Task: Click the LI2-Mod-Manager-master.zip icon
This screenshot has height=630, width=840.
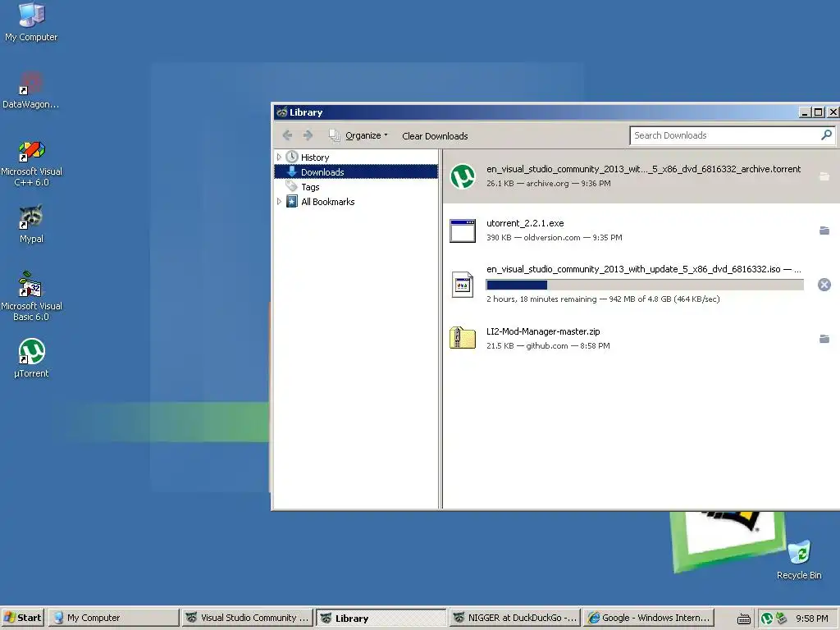Action: click(463, 339)
